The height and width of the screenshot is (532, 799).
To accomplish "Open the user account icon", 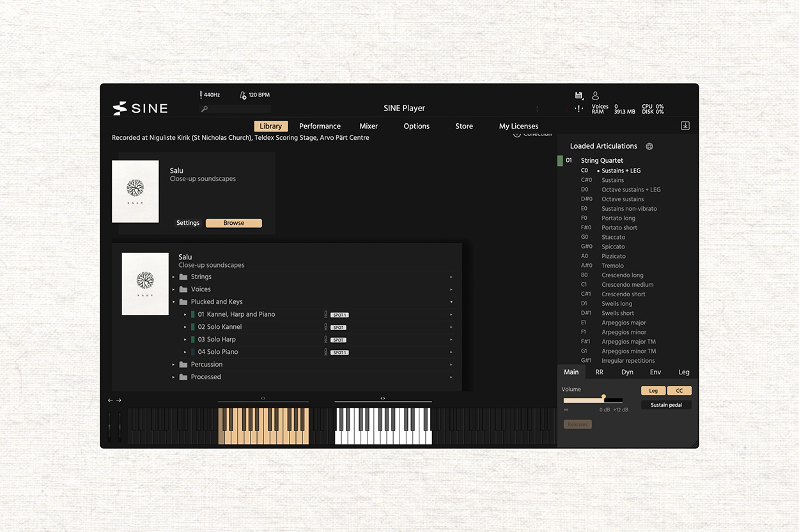I will pos(594,95).
